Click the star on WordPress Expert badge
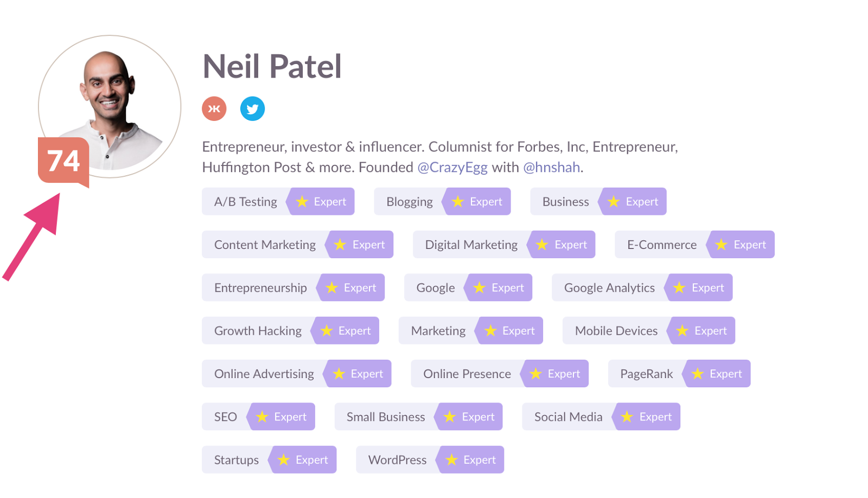The width and height of the screenshot is (868, 498). click(451, 460)
